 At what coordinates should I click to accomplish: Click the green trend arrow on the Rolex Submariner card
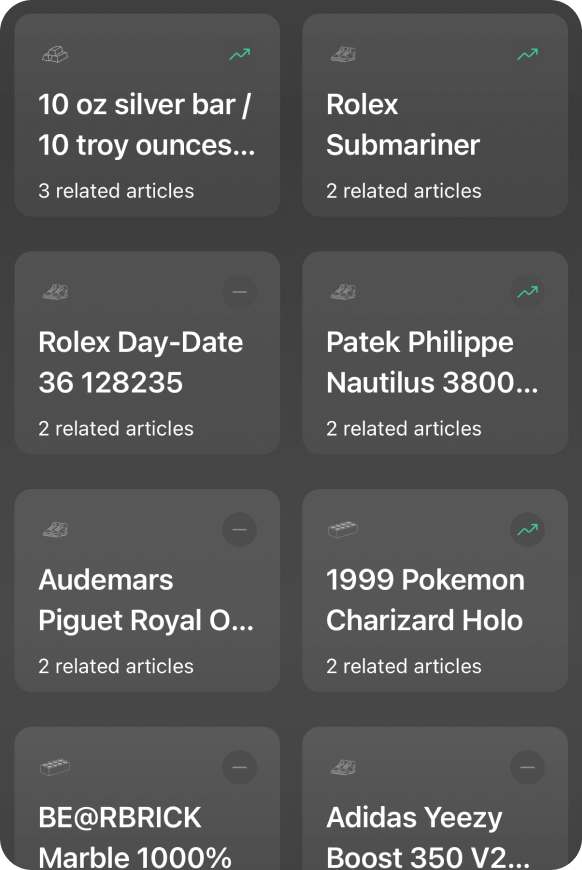click(x=527, y=54)
